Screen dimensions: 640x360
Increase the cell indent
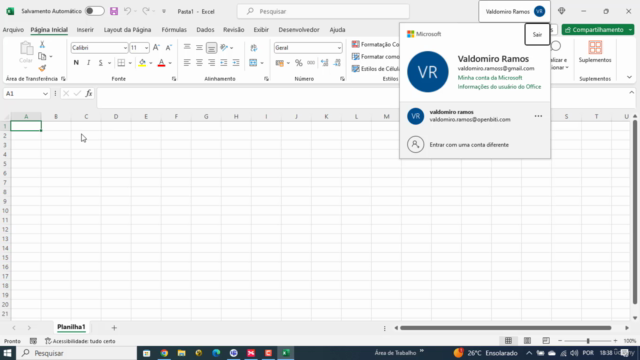coord(236,63)
